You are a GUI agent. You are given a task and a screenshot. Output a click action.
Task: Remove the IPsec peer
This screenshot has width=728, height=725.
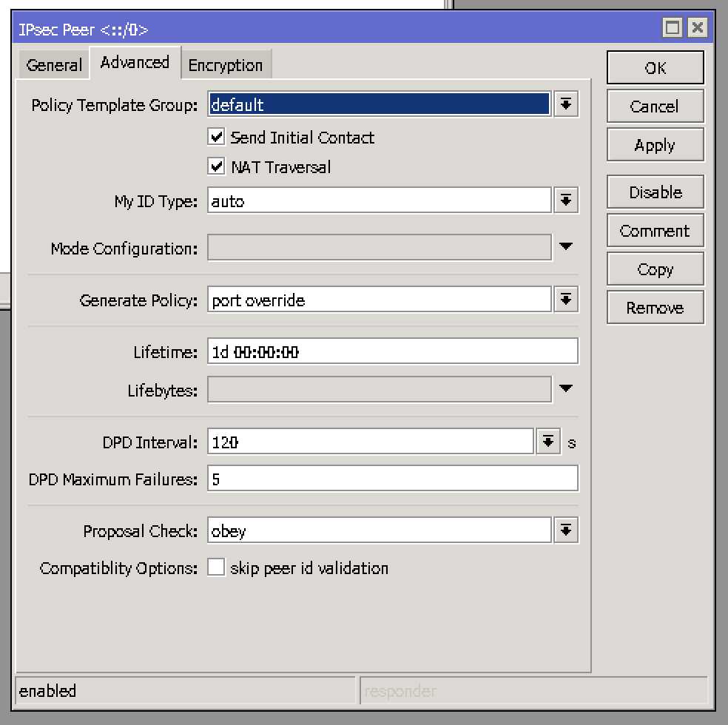point(655,308)
